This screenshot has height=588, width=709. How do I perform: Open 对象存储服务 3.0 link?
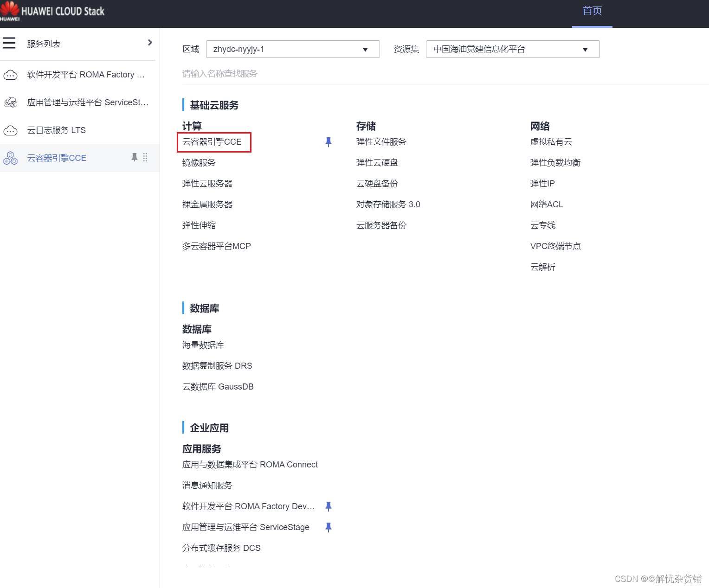388,205
